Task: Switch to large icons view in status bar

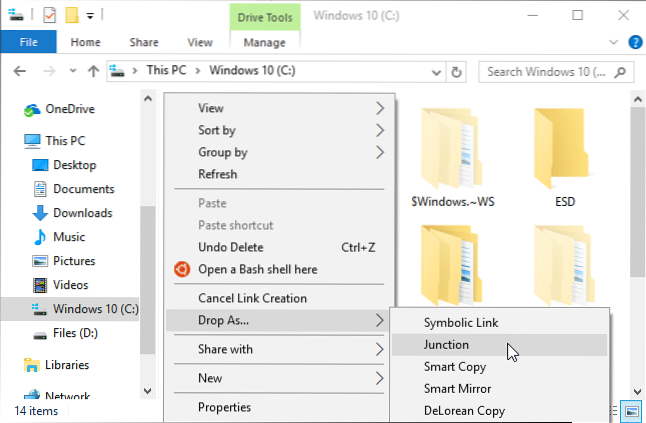Action: (632, 411)
